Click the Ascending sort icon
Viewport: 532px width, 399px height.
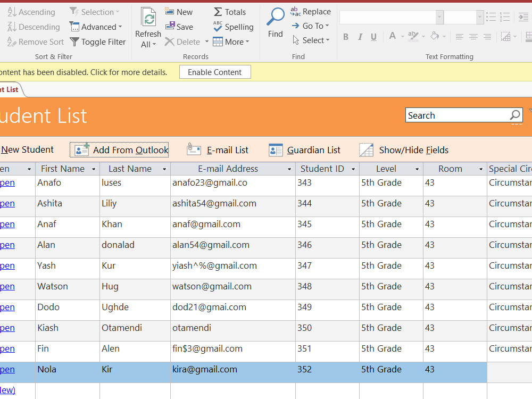click(x=12, y=12)
